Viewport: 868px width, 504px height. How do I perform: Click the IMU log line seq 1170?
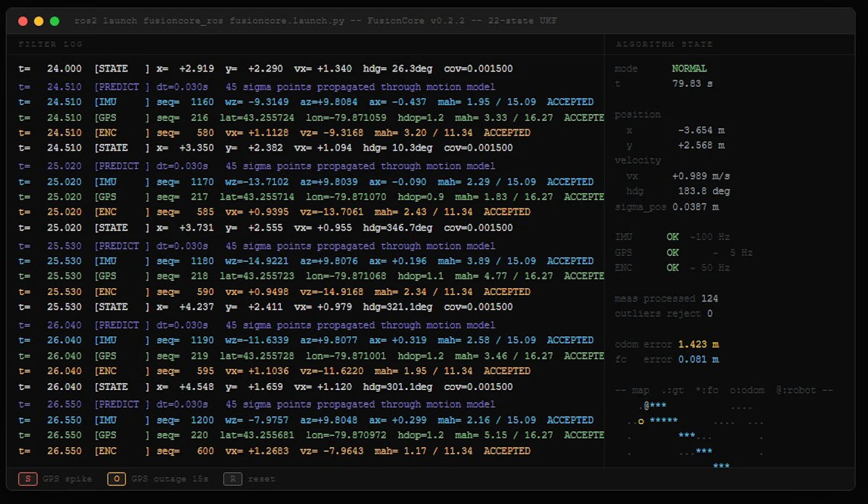tap(306, 182)
